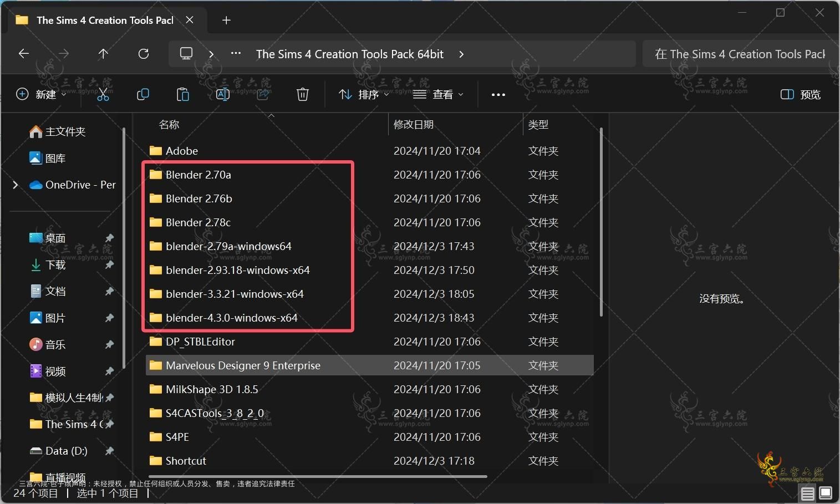Click the Share icon in toolbar
The height and width of the screenshot is (504, 840).
pyautogui.click(x=263, y=94)
